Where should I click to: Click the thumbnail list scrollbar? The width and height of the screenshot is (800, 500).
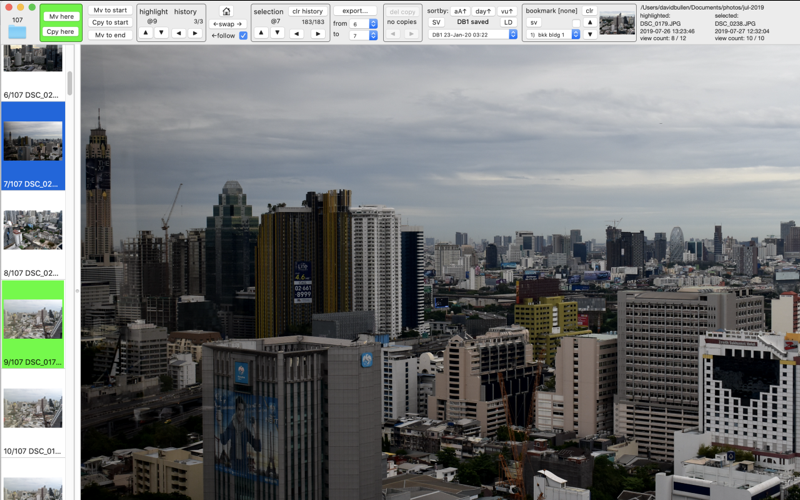70,83
